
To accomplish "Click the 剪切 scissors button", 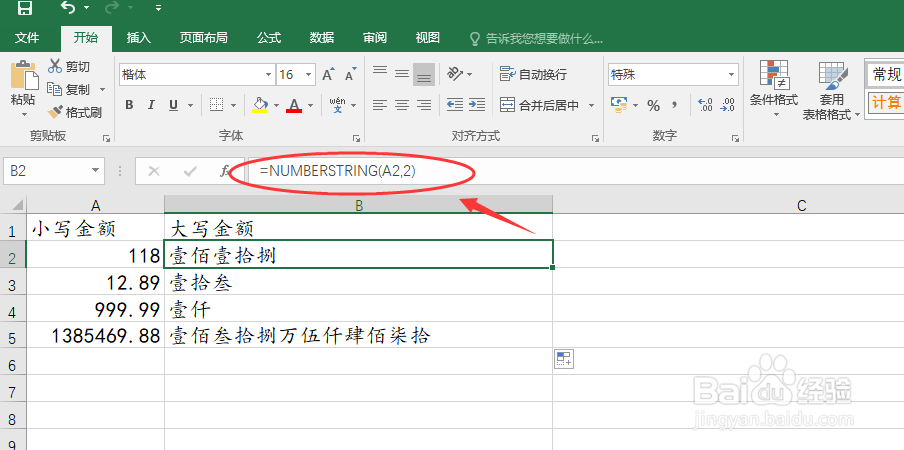I will pos(69,67).
